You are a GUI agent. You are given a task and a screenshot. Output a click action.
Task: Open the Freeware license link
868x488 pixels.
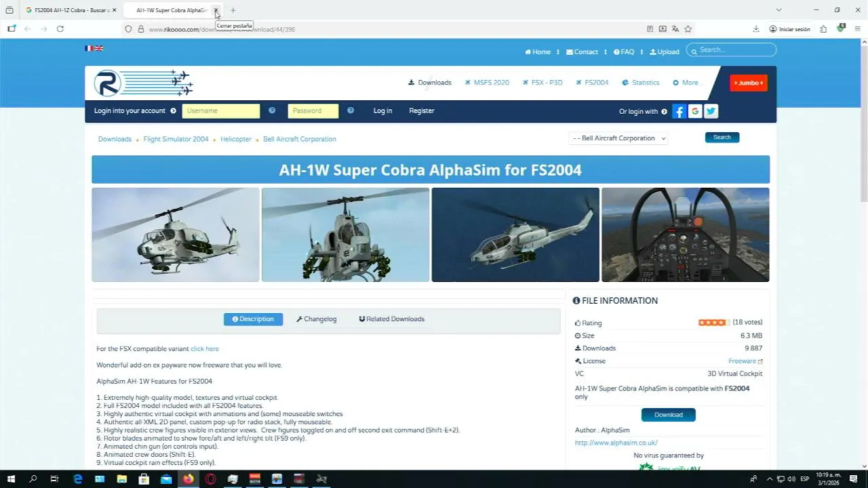(745, 361)
